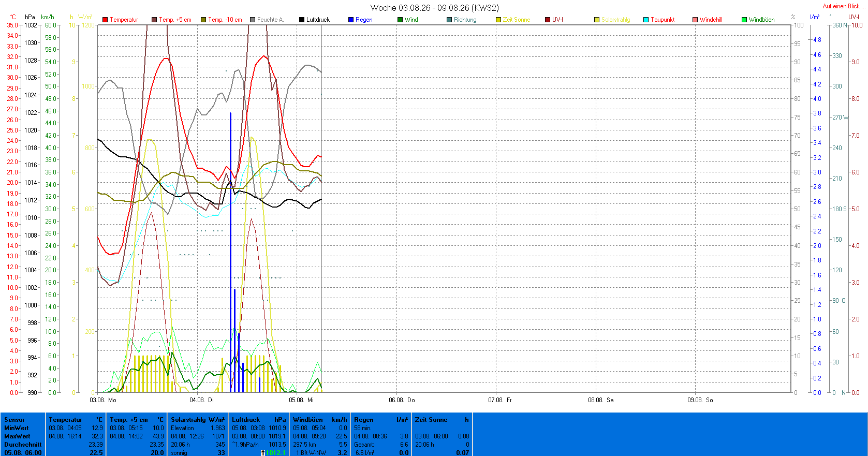Click the blue Regen legend swatch
This screenshot has height=456, width=868.
(351, 20)
